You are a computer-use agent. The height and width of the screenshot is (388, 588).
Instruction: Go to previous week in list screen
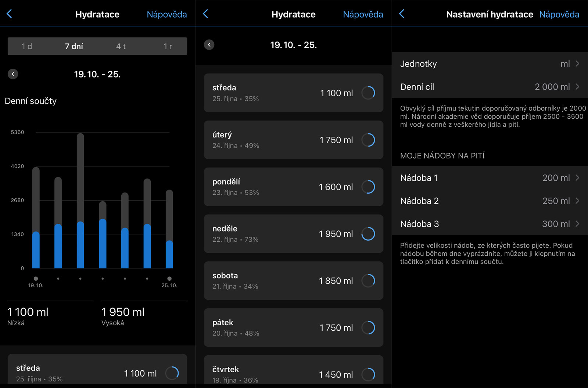click(209, 45)
